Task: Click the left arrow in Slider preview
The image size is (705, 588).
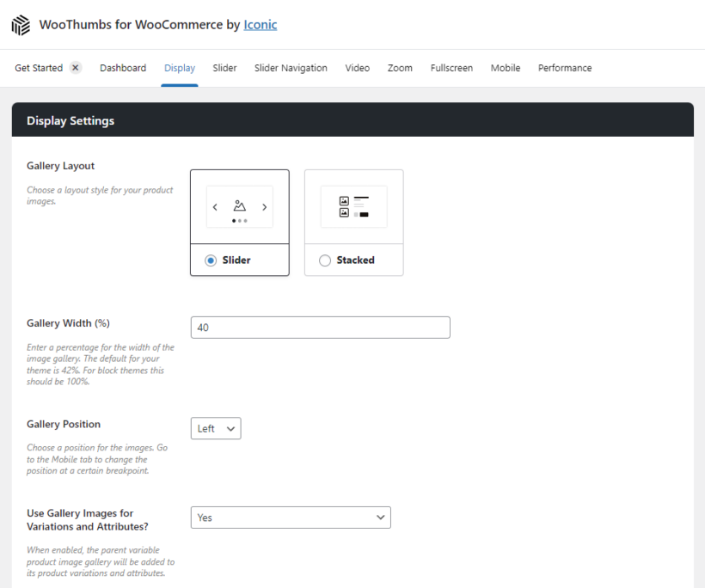Action: tap(215, 207)
